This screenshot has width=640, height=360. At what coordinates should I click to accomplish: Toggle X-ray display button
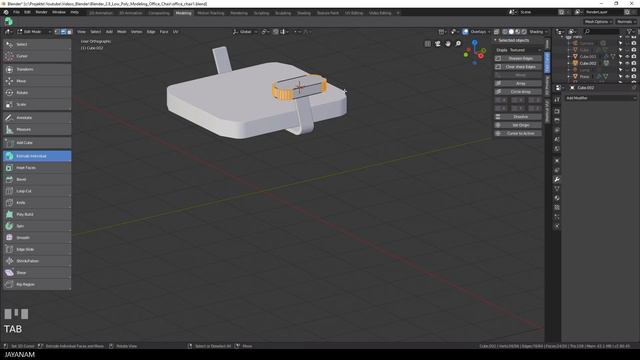(x=496, y=32)
